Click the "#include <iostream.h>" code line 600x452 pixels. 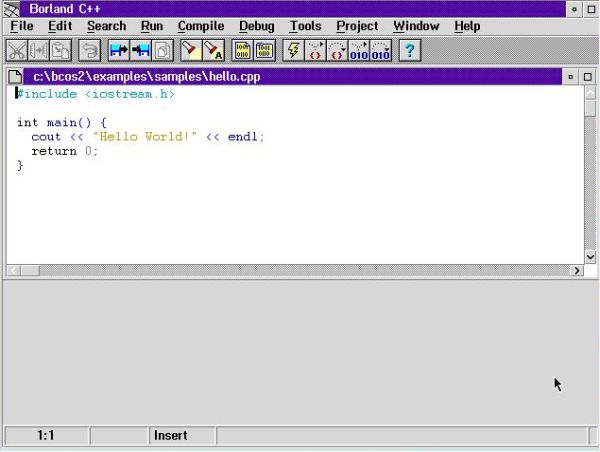coord(96,94)
